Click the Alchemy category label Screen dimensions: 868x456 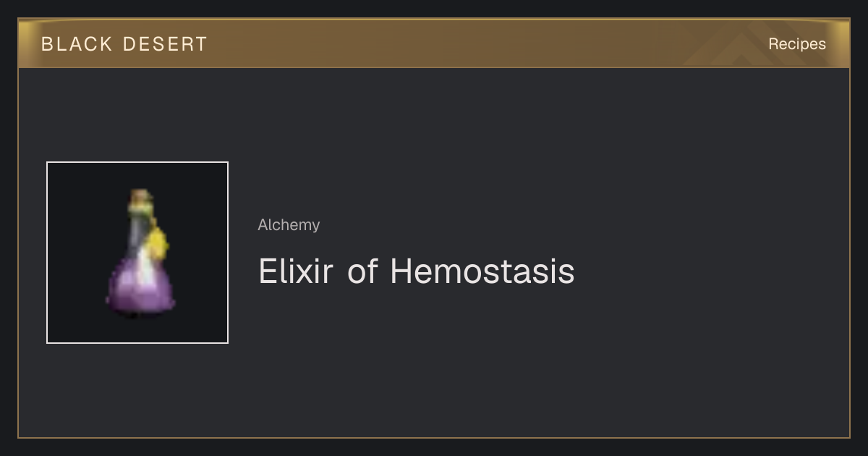coord(289,225)
